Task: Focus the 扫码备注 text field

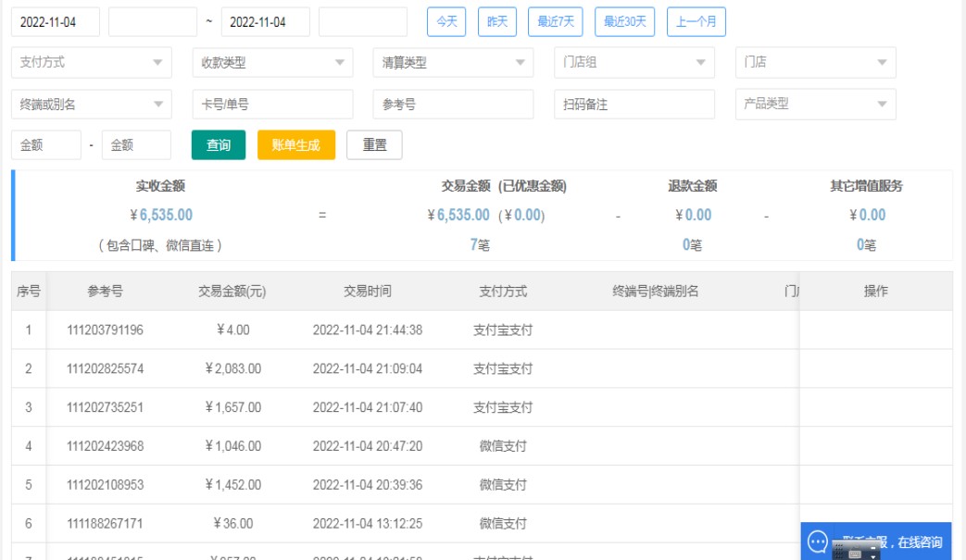Action: [x=634, y=105]
